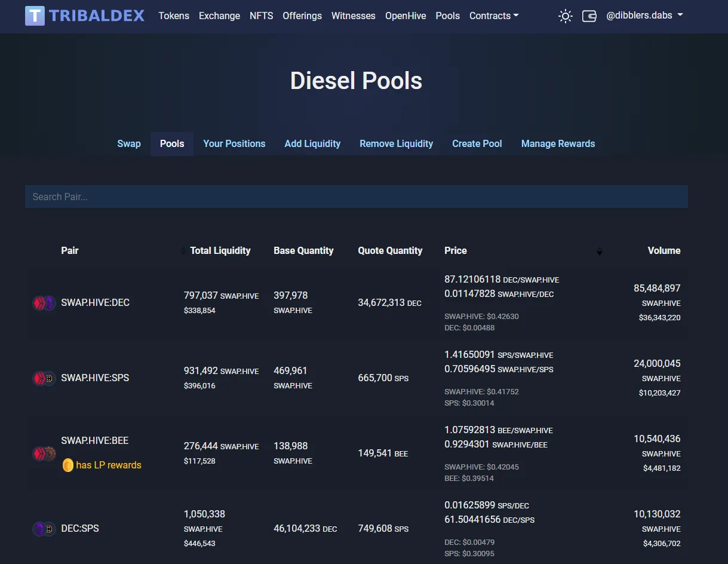The image size is (728, 564).
Task: Select the SWAP.HIVE:DEC pair name
Action: click(x=95, y=302)
